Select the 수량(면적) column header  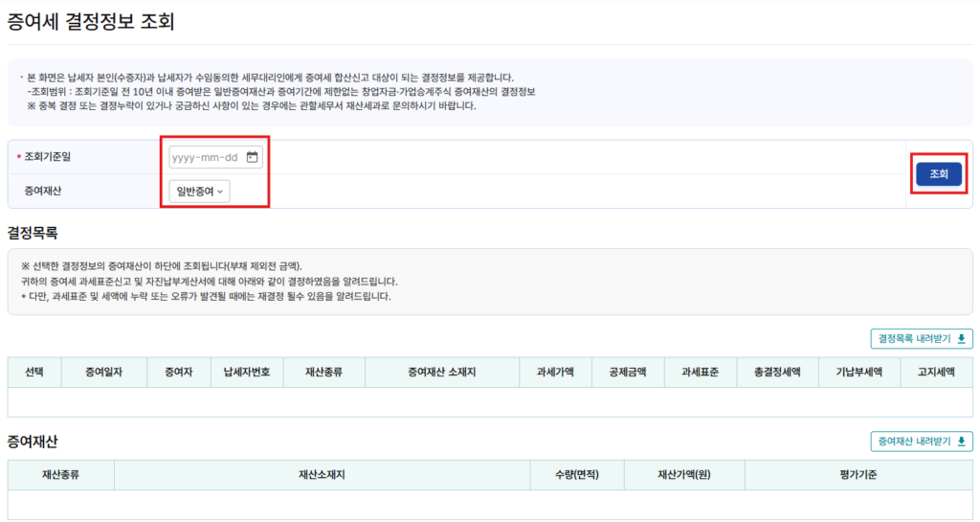[x=576, y=474]
